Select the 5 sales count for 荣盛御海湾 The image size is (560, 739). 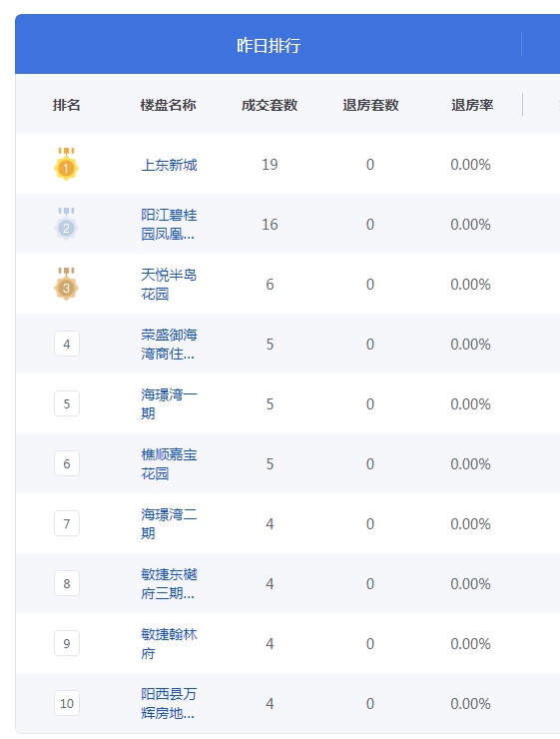270,345
